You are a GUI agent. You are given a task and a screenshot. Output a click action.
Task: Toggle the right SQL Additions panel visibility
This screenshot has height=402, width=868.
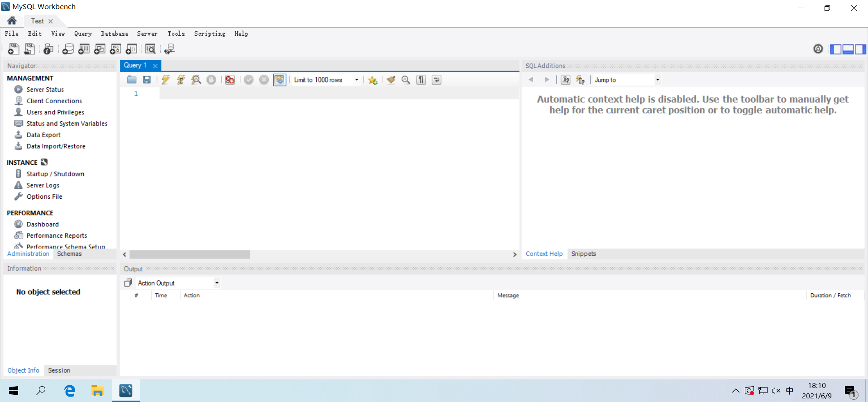(x=860, y=49)
